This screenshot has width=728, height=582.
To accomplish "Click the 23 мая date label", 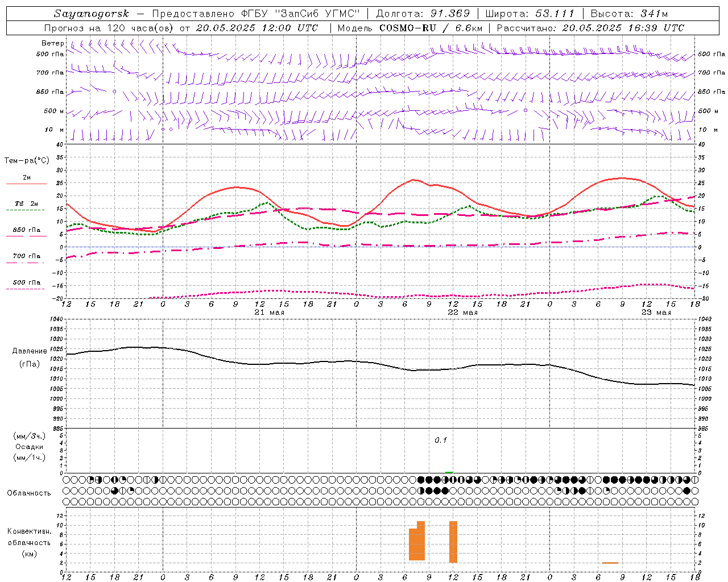I will 656,312.
